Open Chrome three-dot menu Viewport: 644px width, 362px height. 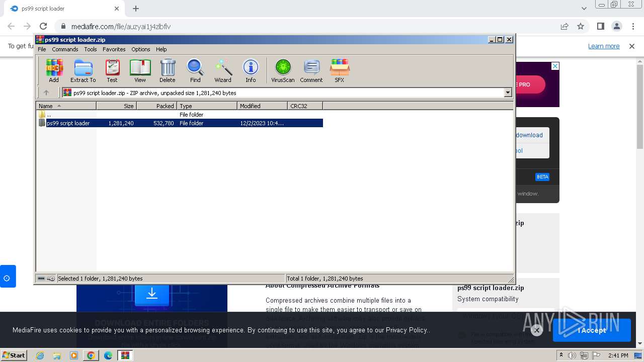632,26
